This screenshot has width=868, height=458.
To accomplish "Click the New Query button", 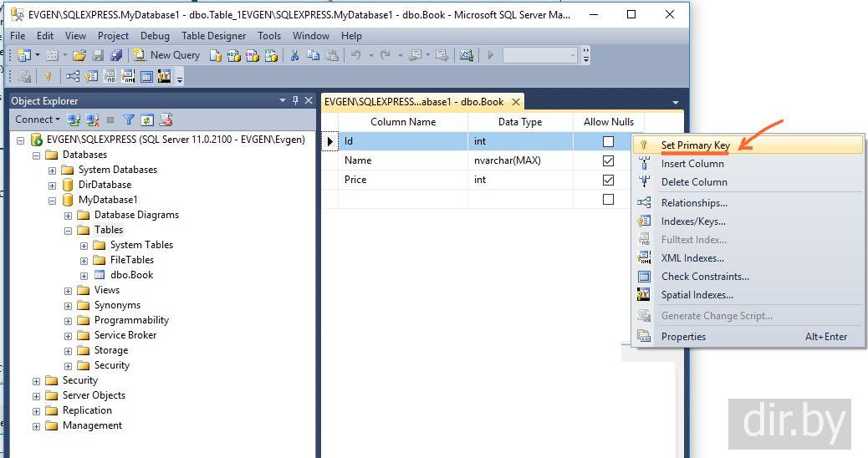I will pos(167,55).
